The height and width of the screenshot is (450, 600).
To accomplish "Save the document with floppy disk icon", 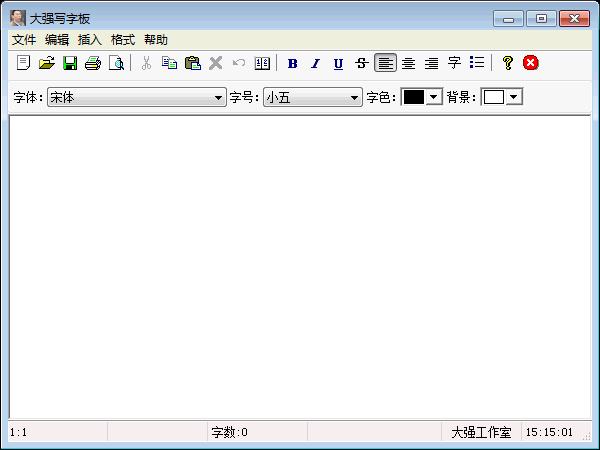I will click(70, 63).
